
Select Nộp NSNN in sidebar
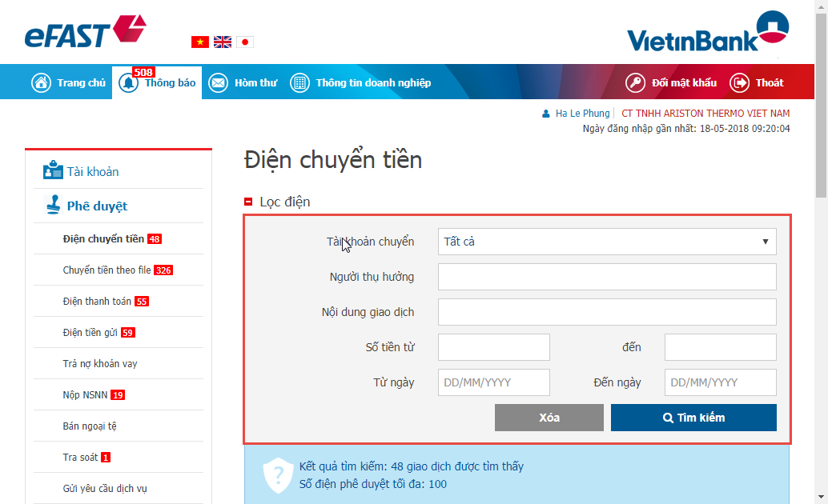pos(85,394)
